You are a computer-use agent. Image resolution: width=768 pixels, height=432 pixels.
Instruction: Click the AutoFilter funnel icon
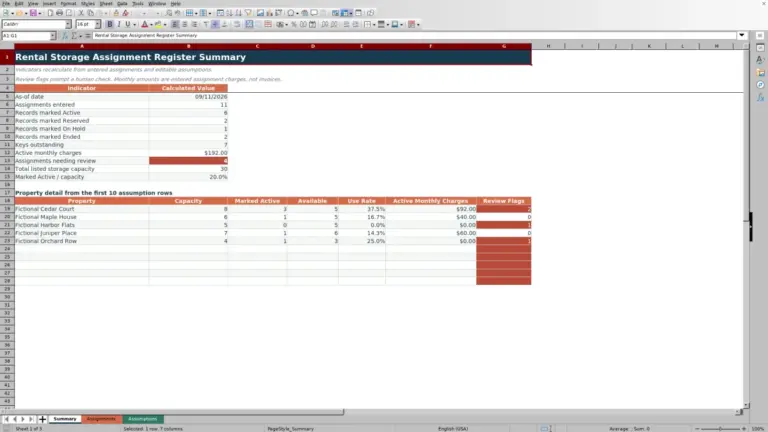click(x=248, y=13)
